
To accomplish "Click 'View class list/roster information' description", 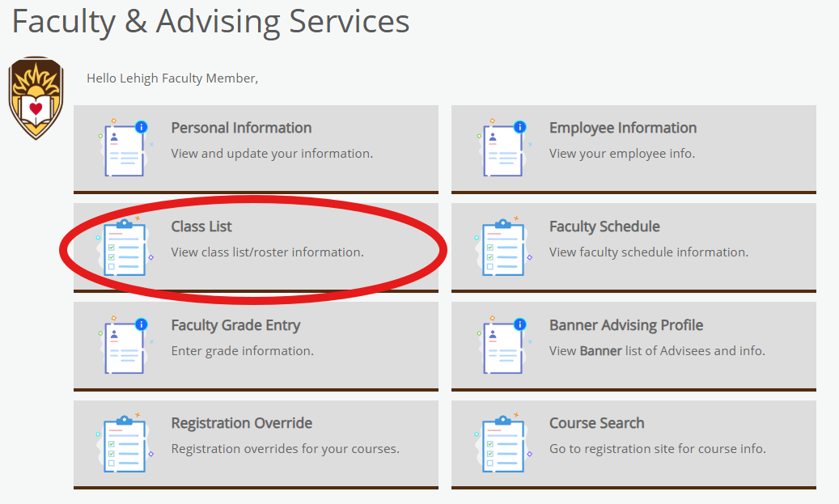I will [x=268, y=252].
